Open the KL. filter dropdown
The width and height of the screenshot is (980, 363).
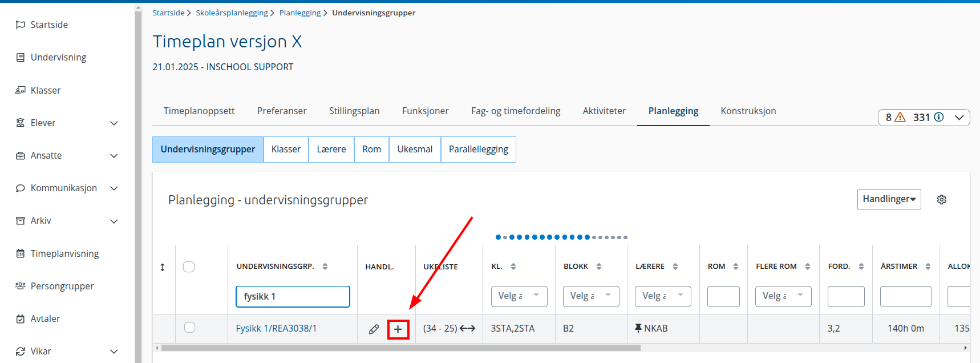point(519,296)
